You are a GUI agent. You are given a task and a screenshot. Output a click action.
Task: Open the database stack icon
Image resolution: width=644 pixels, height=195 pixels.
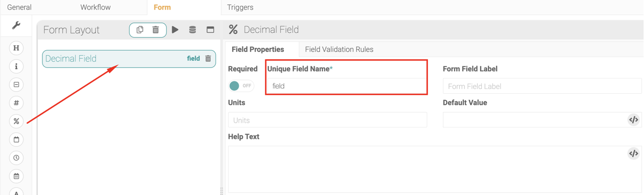coord(193,30)
